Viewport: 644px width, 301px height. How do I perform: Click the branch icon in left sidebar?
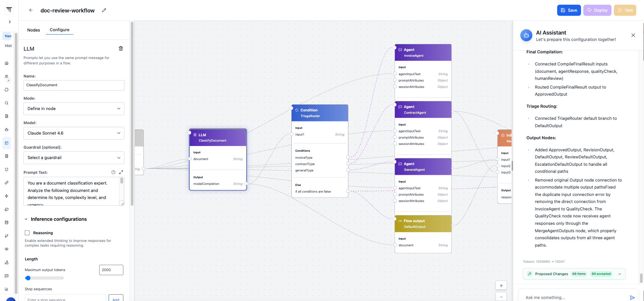(6, 236)
